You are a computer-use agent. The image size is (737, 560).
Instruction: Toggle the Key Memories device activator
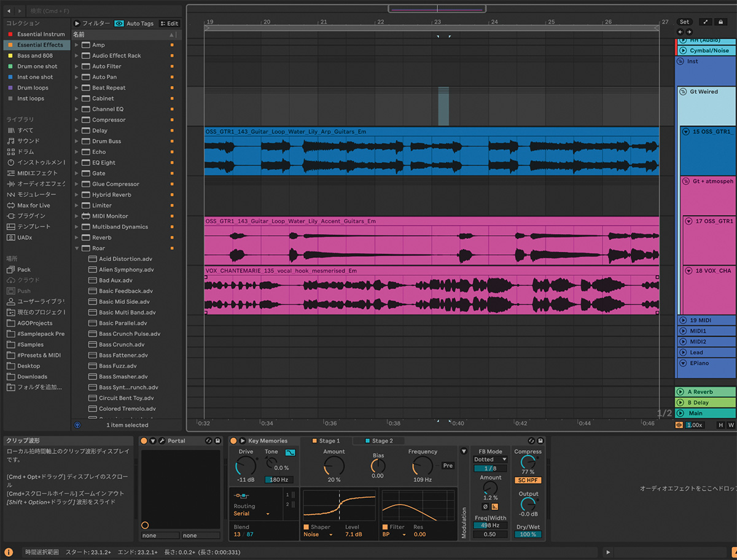click(233, 441)
